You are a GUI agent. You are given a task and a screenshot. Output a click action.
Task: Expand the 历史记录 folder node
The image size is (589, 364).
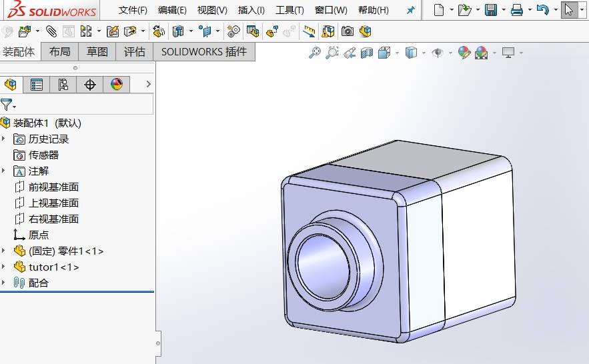3,139
